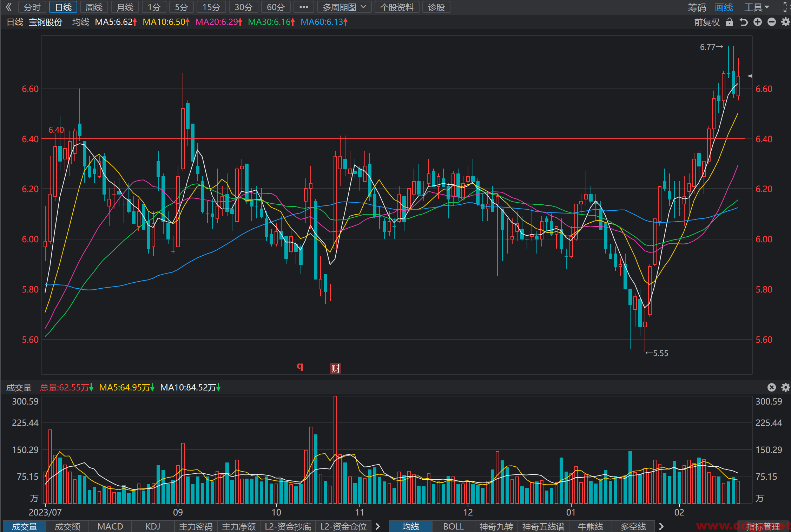
Task: Zoom out chart with minus icon
Action: coord(772,22)
